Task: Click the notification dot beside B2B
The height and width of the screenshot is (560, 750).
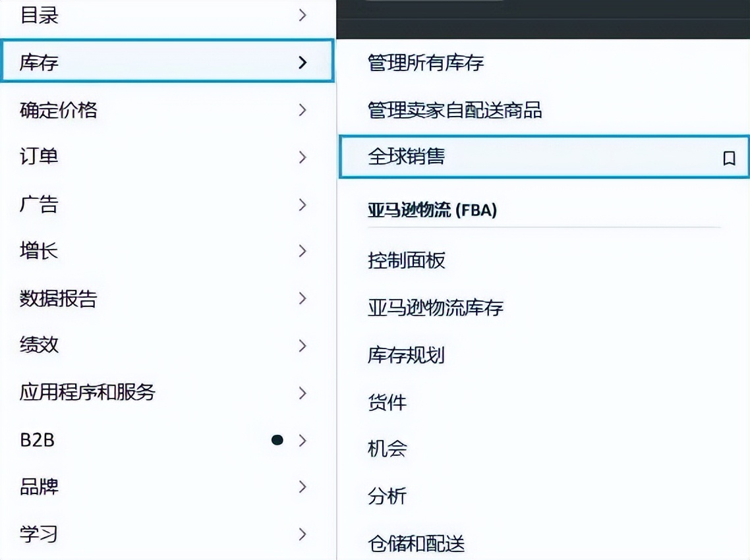Action: pyautogui.click(x=277, y=439)
